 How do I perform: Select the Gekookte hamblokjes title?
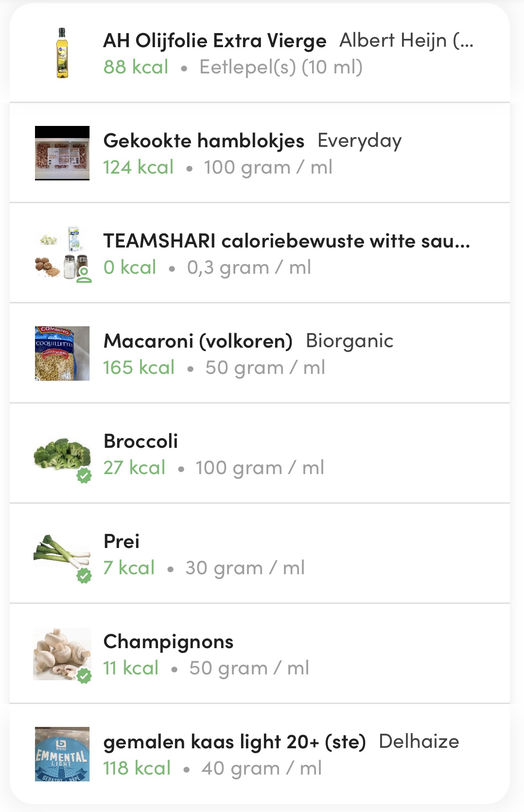(204, 141)
